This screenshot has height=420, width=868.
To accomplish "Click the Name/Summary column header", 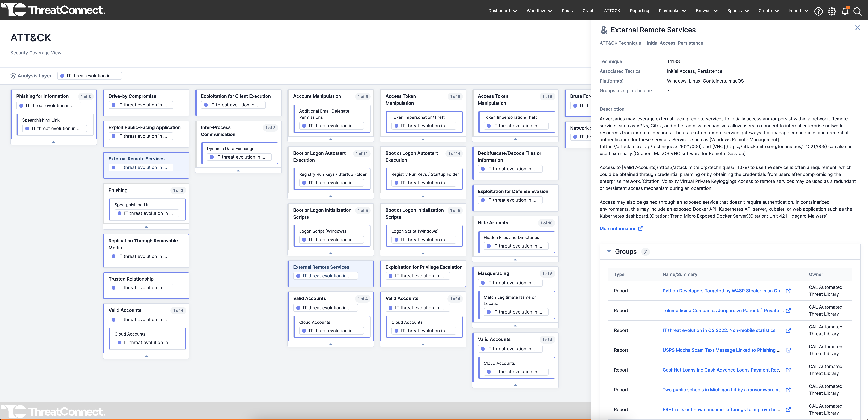I will tap(680, 275).
